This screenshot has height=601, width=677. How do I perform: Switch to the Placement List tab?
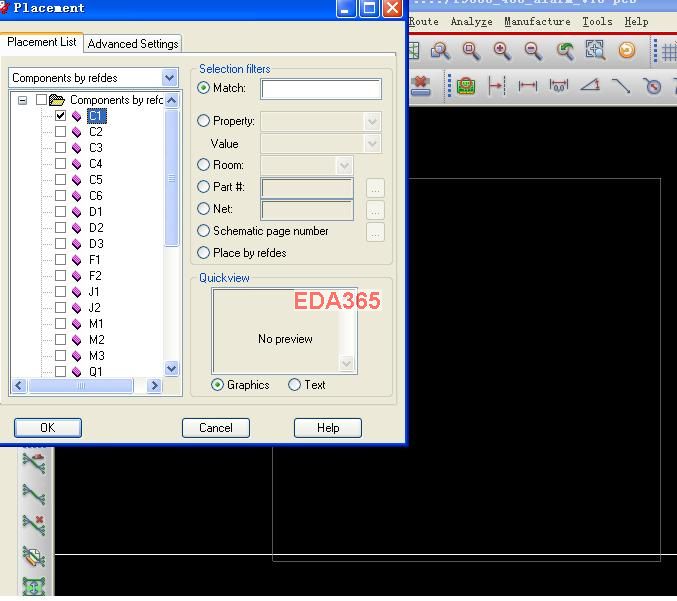click(42, 42)
